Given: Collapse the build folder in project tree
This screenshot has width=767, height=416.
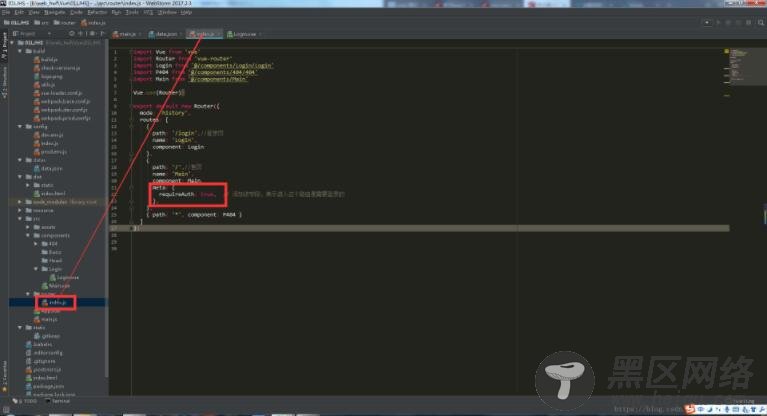Looking at the screenshot, I should [x=20, y=51].
